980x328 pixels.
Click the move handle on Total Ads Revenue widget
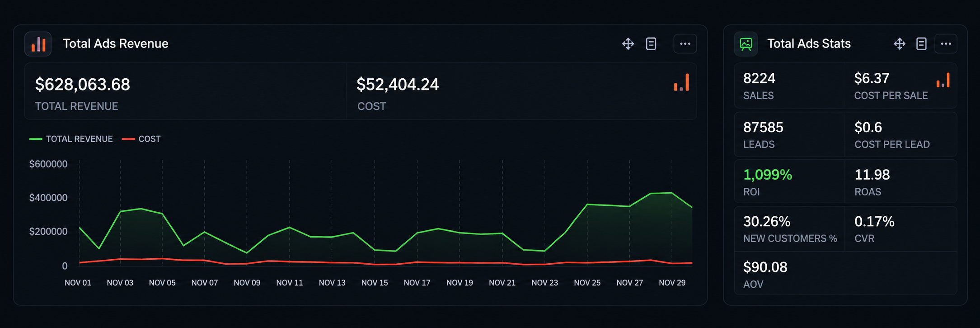[x=628, y=44]
